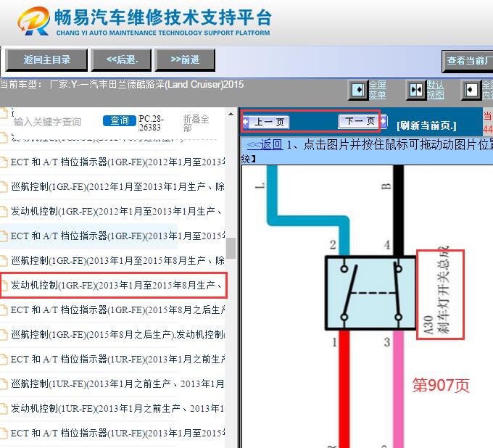Screen dimensions: 493x448
Task: Click document icon of 巡航控制(1UR-FE) row
Action: [x=4, y=384]
